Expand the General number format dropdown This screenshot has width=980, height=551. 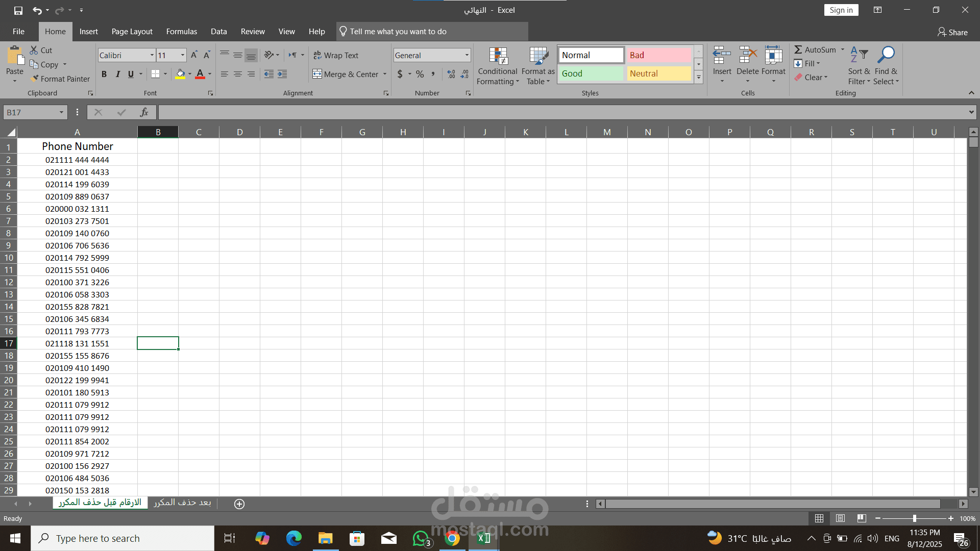467,55
